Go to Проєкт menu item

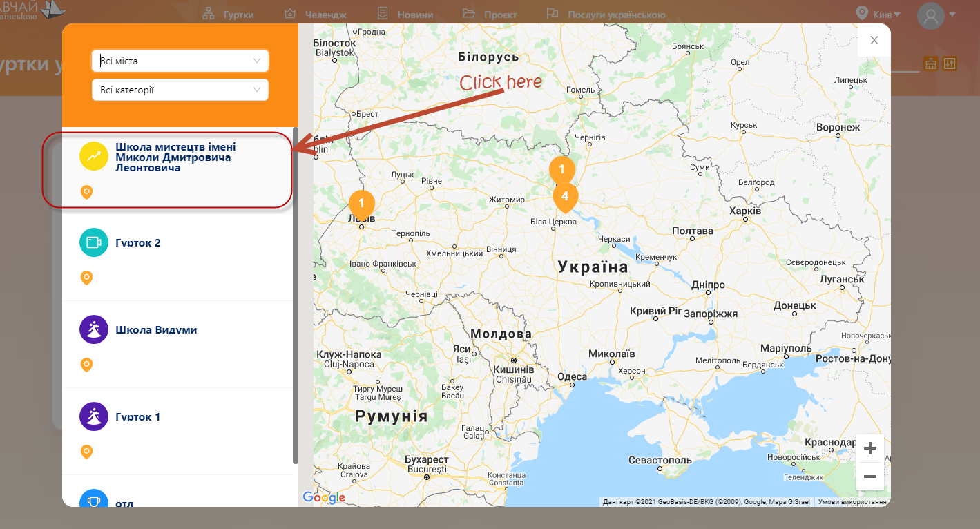coord(490,14)
